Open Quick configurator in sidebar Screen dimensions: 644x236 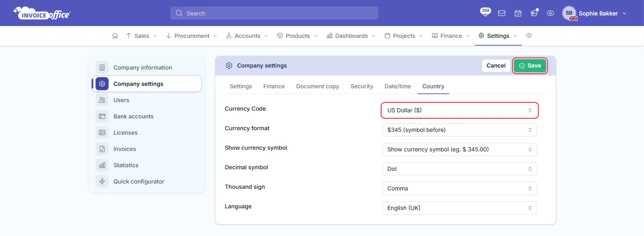pos(147,181)
